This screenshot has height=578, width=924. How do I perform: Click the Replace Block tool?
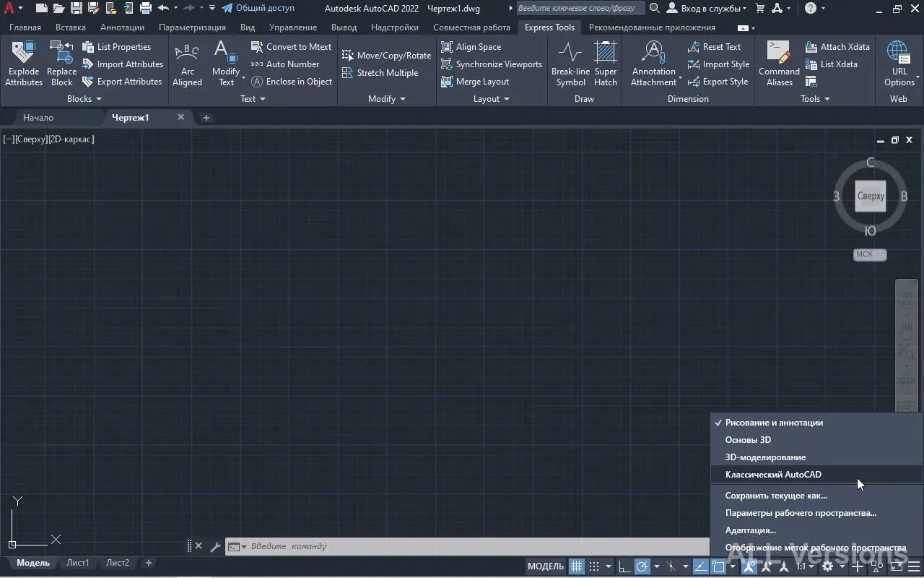[x=61, y=64]
